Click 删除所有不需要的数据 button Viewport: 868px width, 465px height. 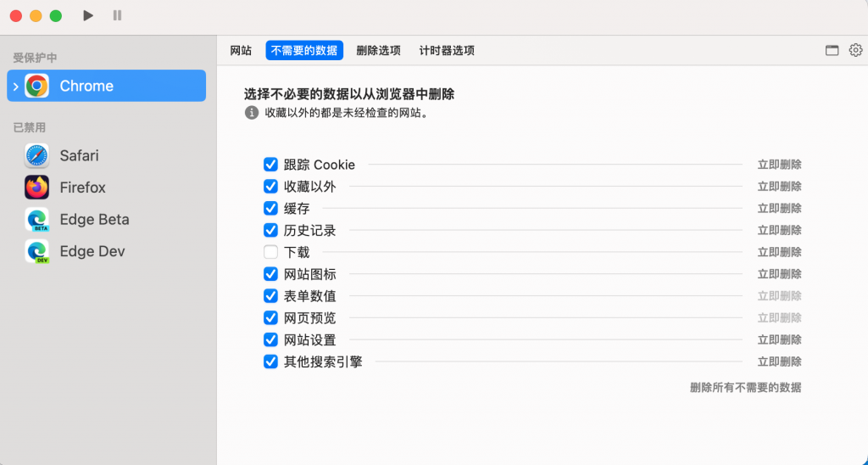(x=746, y=388)
